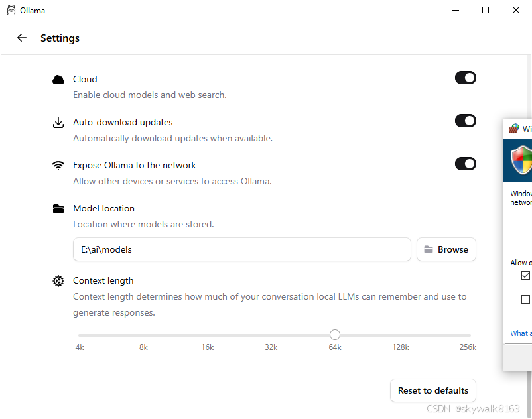
Task: Click Reset to defaults button
Action: pos(432,390)
